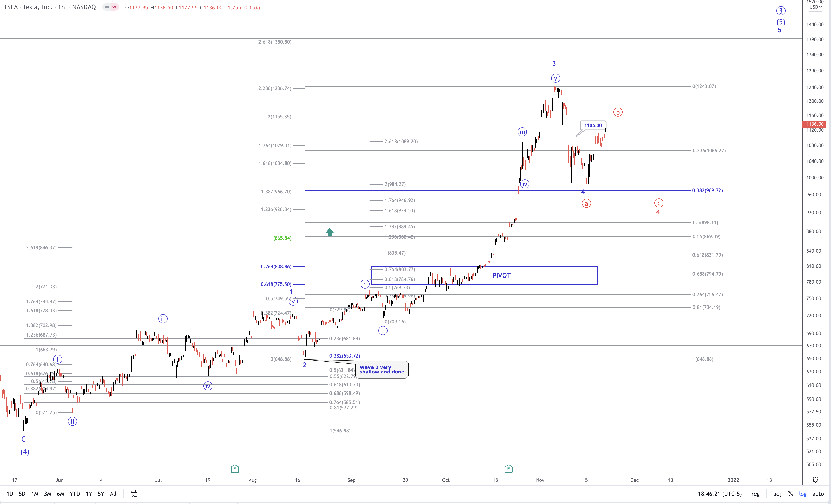Click the 1440.00 price axis label
Viewport: 831px width, 504px height.
click(815, 24)
